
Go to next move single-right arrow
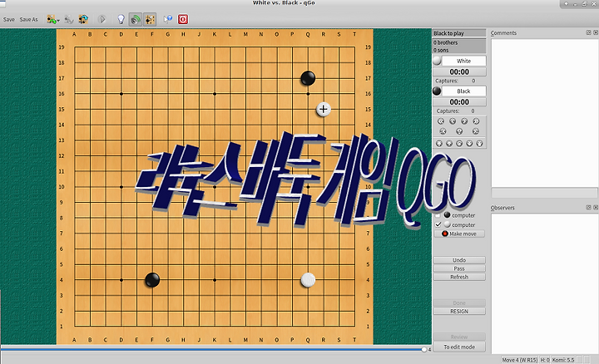[x=464, y=121]
